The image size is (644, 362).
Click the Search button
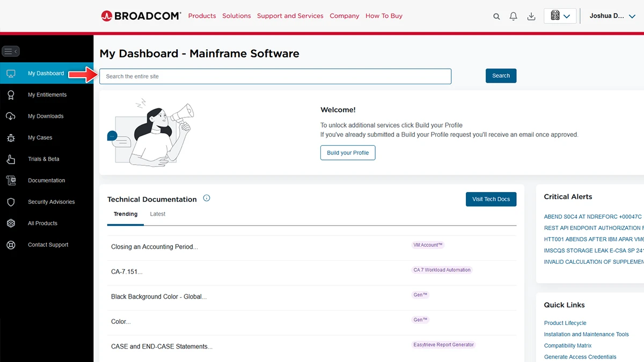[501, 76]
